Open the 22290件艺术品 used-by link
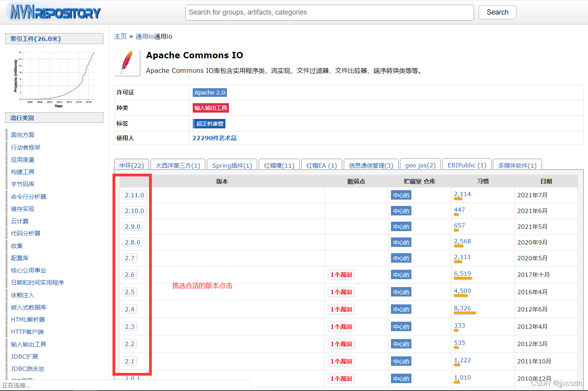588x391 pixels. [214, 138]
